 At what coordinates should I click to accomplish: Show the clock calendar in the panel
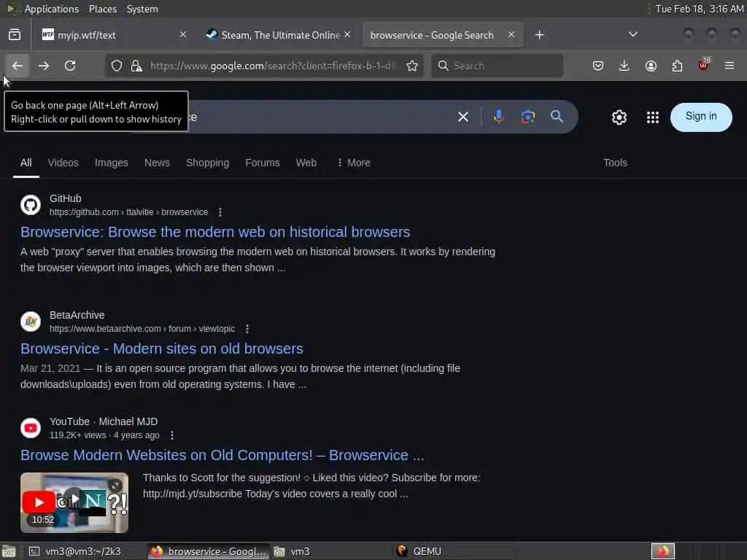[700, 9]
